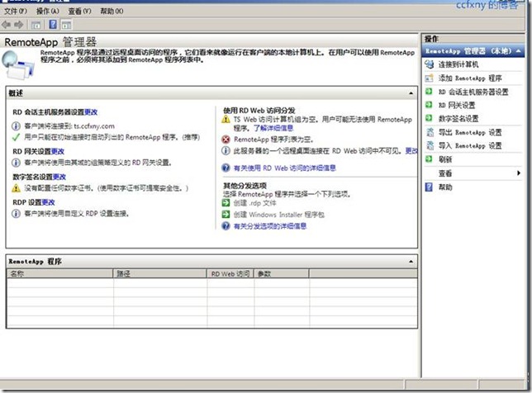Click 更改 link next to 数字签名设置 heading

pyautogui.click(x=59, y=177)
